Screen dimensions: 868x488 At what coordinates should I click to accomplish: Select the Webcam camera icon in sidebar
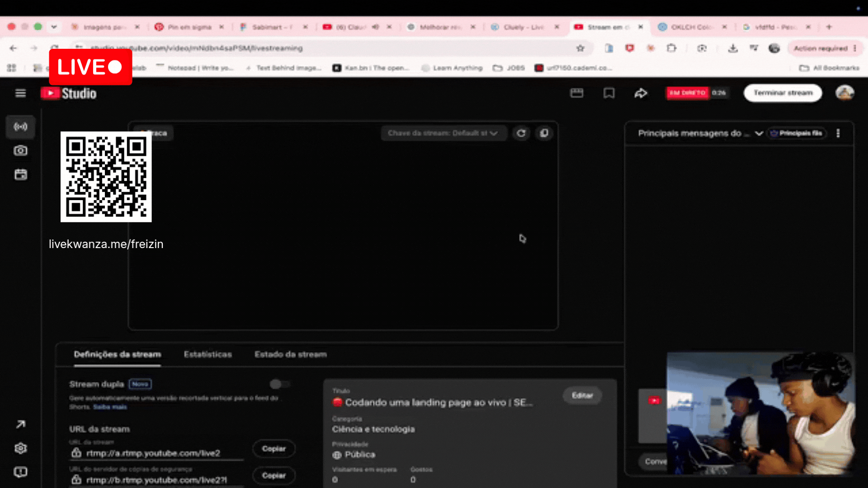20,150
